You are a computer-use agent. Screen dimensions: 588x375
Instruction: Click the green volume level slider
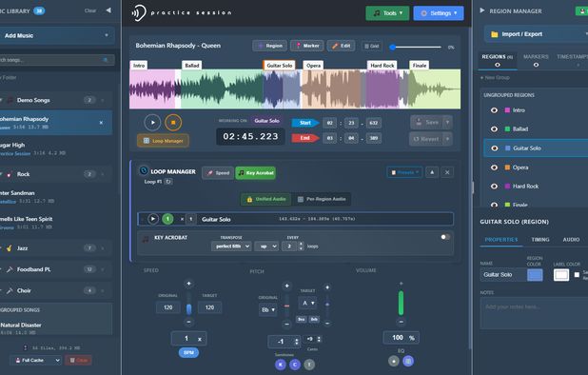pyautogui.click(x=401, y=303)
